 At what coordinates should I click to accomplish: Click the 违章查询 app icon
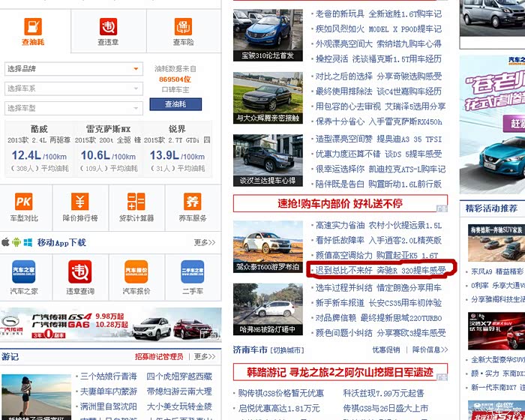coord(79,271)
